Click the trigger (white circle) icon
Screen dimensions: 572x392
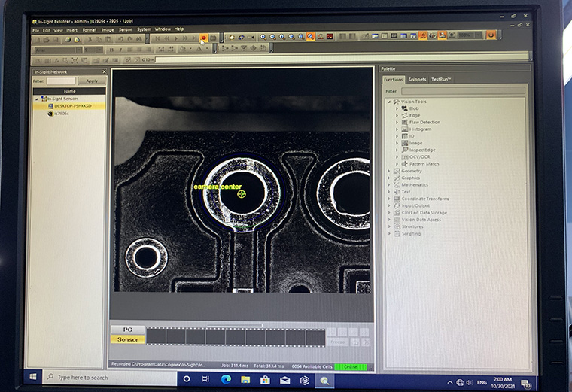[231, 37]
